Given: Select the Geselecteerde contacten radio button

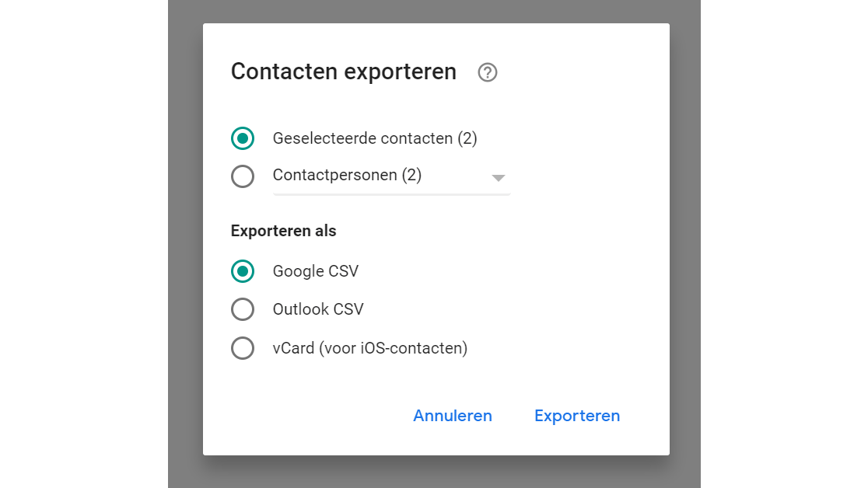Looking at the screenshot, I should pos(243,138).
